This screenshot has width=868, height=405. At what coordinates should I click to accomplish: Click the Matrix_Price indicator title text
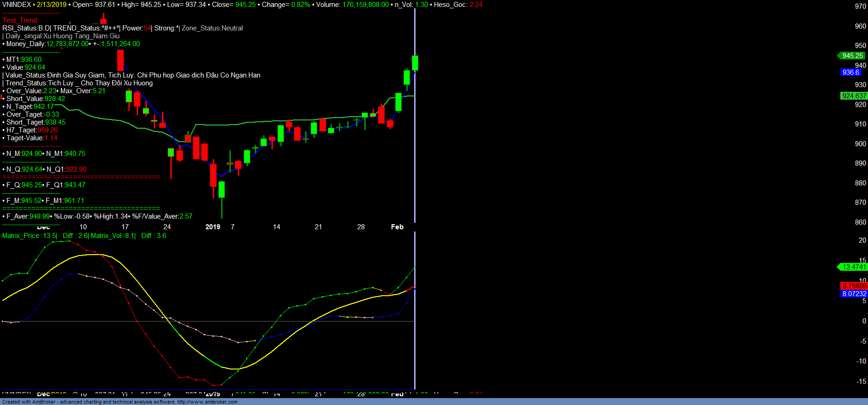tap(21, 236)
